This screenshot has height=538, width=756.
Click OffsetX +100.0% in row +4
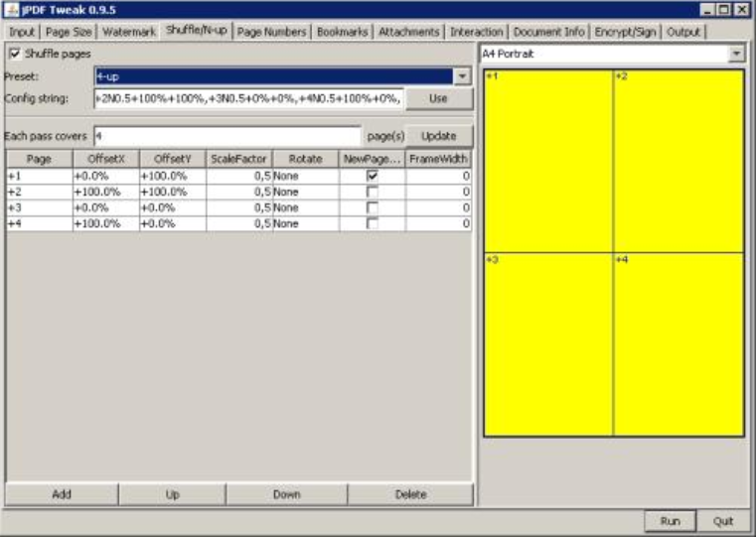point(106,223)
